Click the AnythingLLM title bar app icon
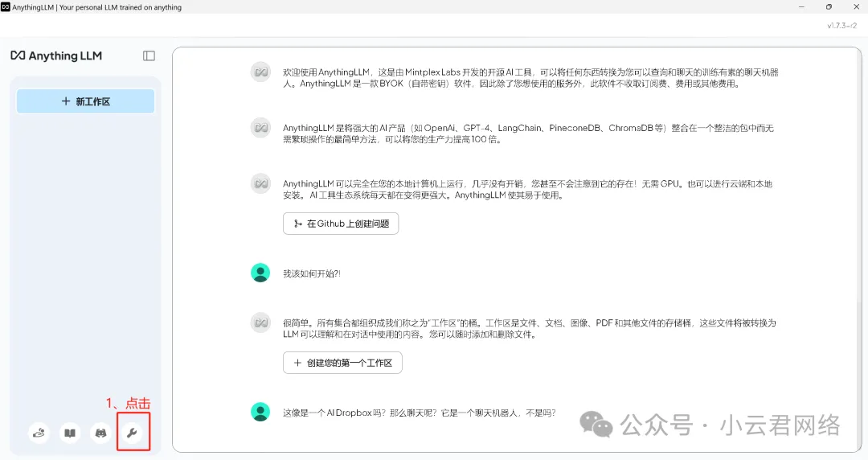This screenshot has width=868, height=460. pos(6,7)
